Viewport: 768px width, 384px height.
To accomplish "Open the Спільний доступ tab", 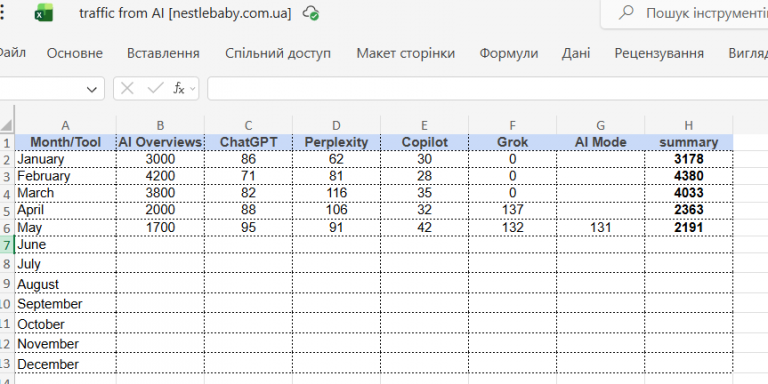I will coord(278,53).
